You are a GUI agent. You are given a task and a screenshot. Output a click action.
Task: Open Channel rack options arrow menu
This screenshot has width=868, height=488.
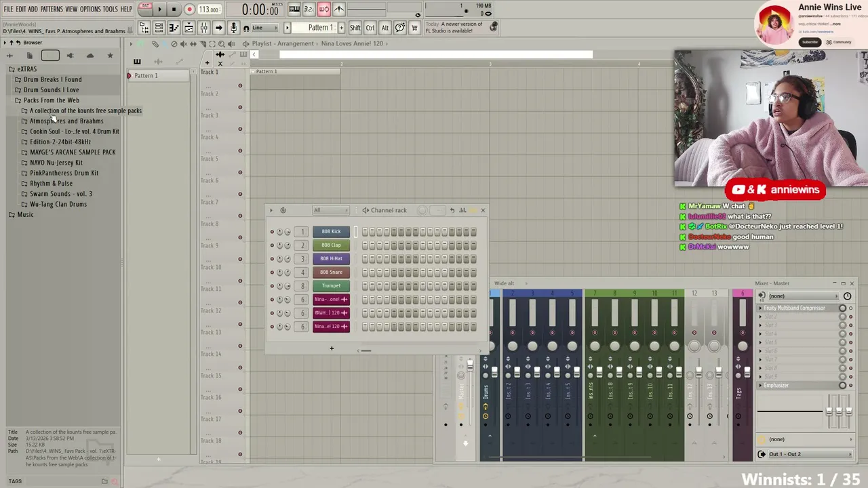tap(271, 210)
